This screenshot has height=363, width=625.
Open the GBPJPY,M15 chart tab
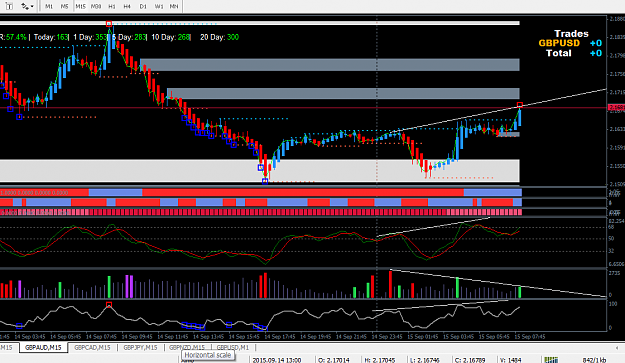point(140,347)
